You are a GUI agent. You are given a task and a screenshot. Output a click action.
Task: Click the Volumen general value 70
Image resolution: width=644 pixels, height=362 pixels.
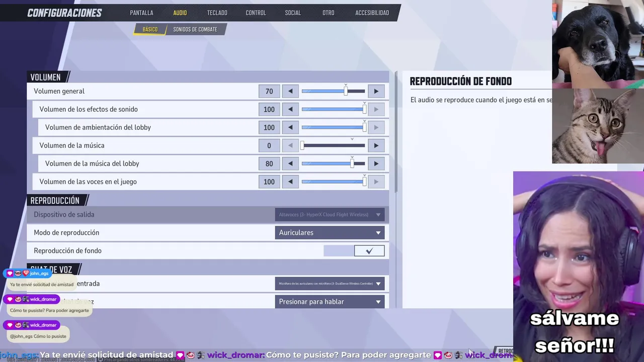tap(269, 91)
